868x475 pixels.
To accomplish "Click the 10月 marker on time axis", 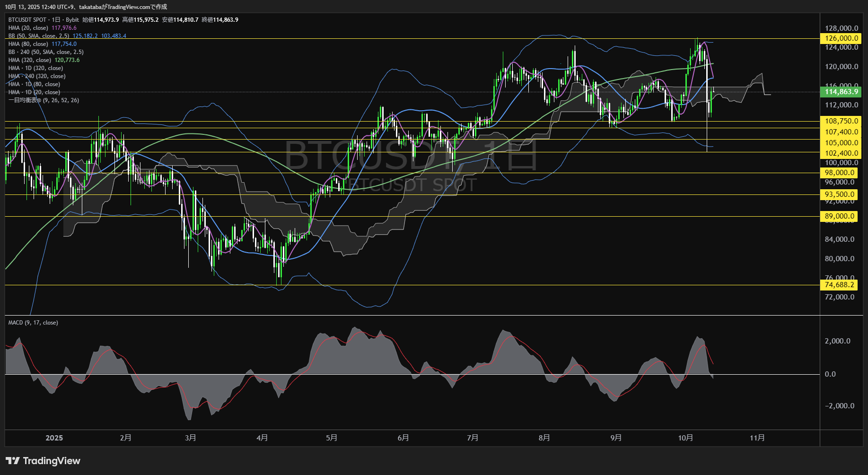I will click(x=685, y=438).
